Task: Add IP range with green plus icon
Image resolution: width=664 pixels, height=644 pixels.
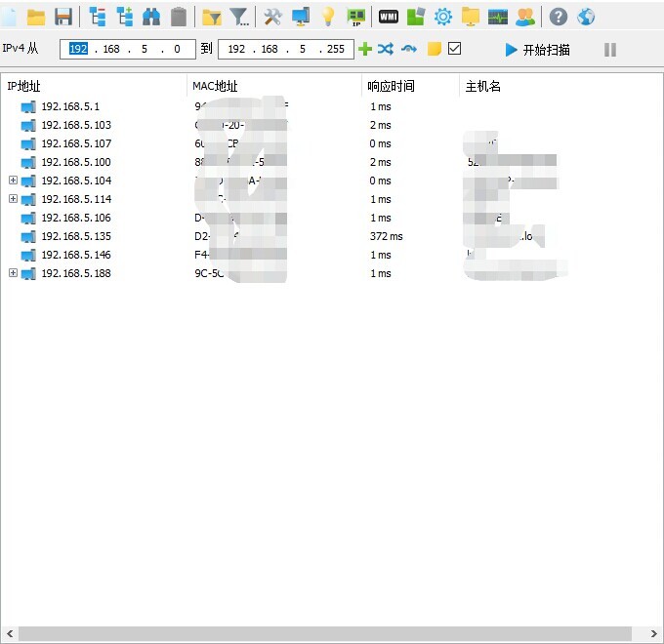Action: [x=365, y=49]
